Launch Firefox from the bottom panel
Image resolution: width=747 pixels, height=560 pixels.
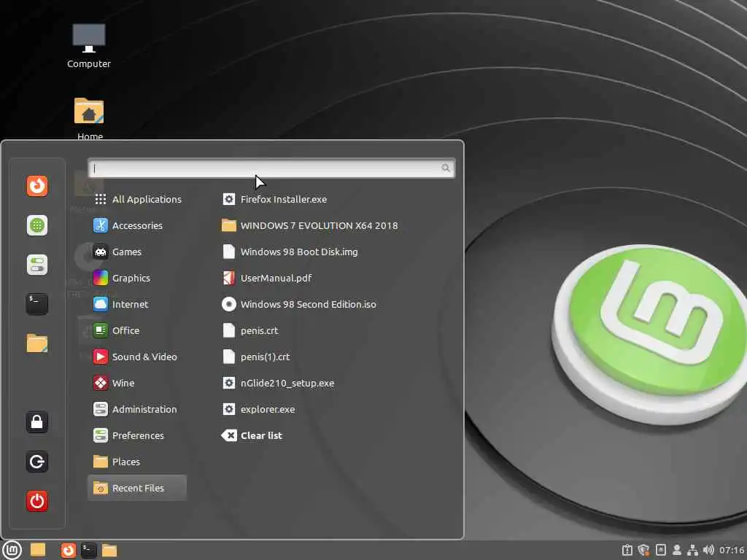click(x=68, y=550)
